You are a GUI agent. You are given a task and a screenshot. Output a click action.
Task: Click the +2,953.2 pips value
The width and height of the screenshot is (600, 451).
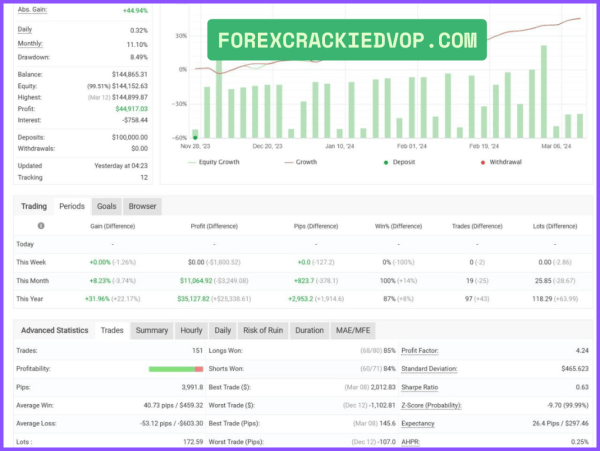tap(300, 299)
